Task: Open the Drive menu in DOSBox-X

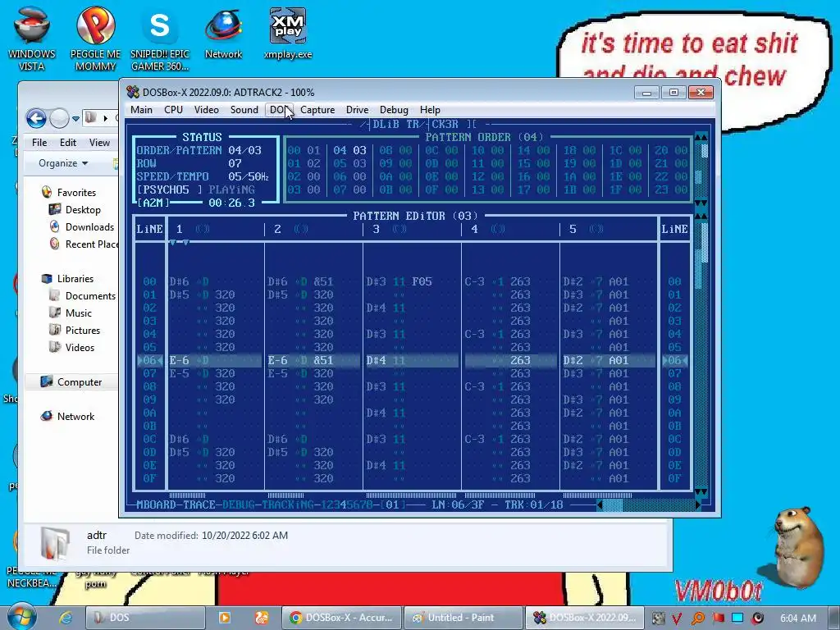Action: click(358, 110)
